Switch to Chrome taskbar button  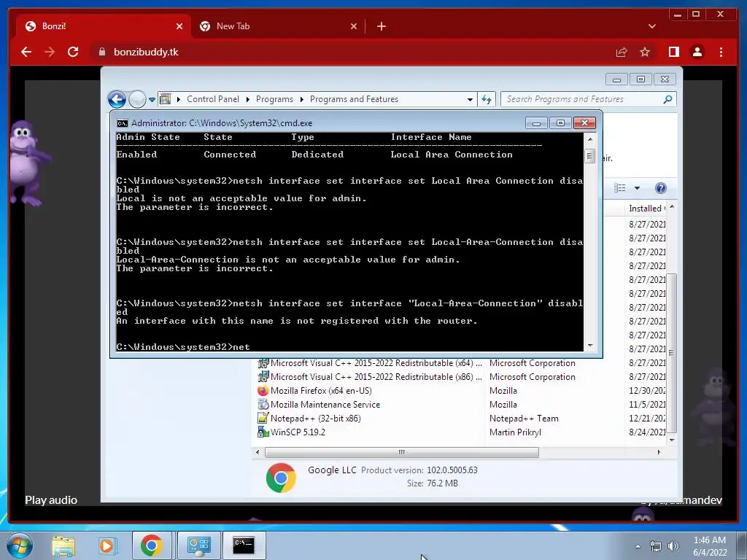pyautogui.click(x=152, y=545)
